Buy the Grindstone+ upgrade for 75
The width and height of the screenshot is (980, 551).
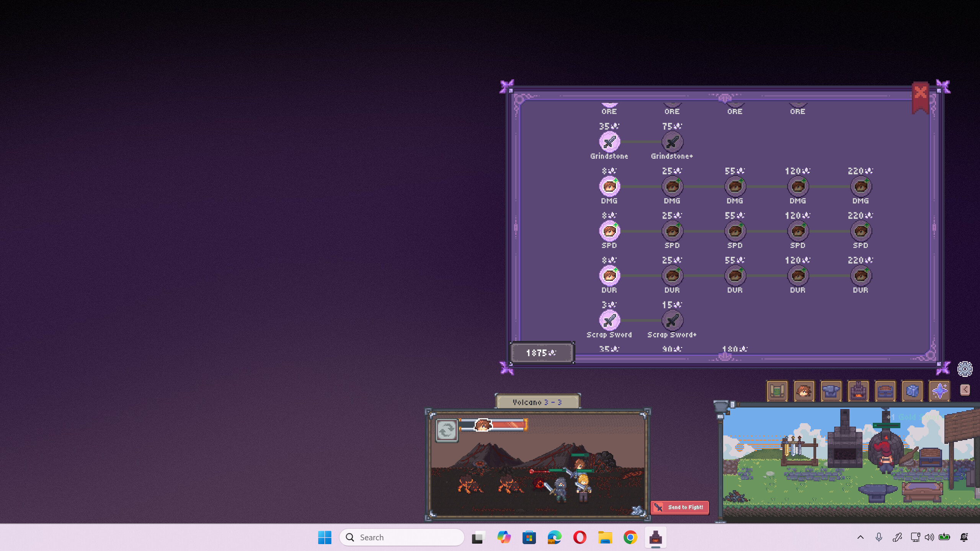click(672, 142)
